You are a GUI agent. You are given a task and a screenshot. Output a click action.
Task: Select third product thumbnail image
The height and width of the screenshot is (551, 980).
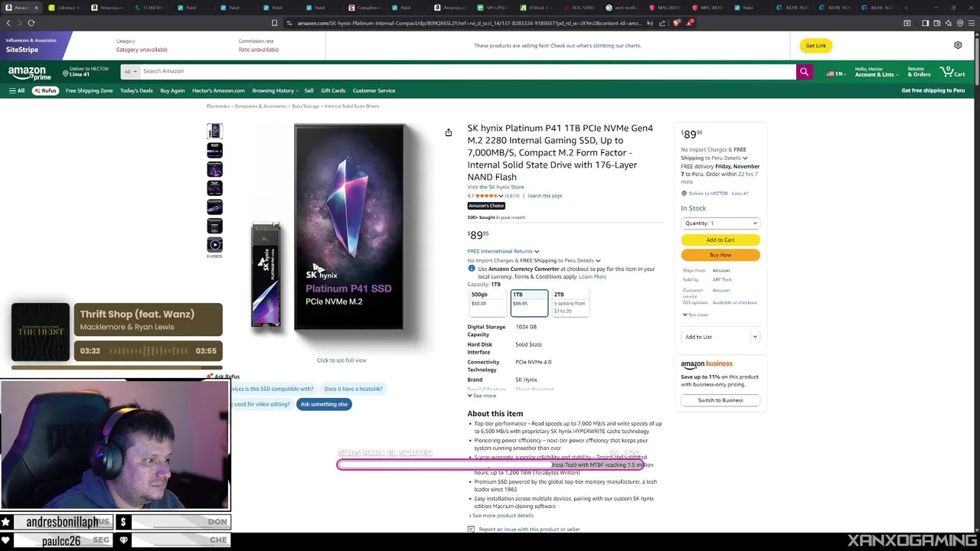(x=214, y=169)
